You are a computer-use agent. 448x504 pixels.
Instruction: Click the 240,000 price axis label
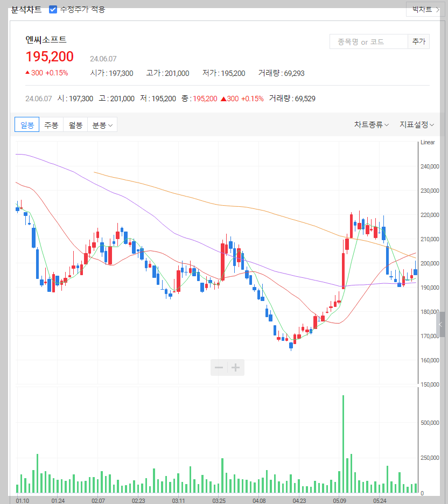430,166
